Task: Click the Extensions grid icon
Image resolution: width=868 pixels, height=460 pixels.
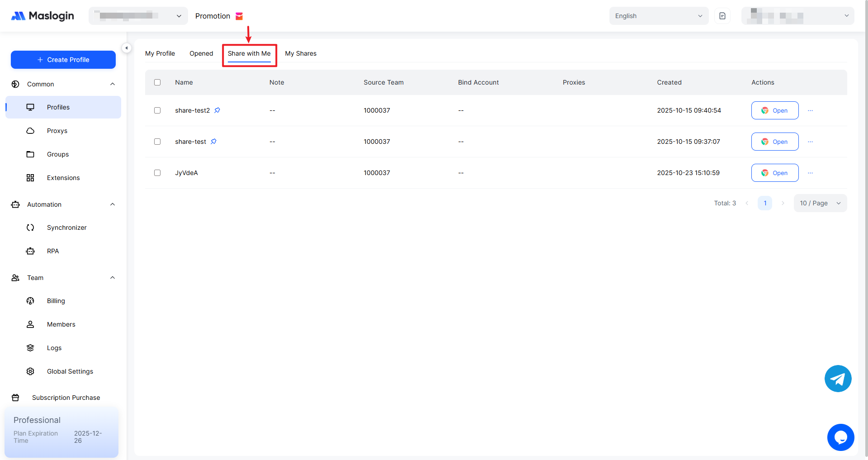Action: click(x=30, y=178)
